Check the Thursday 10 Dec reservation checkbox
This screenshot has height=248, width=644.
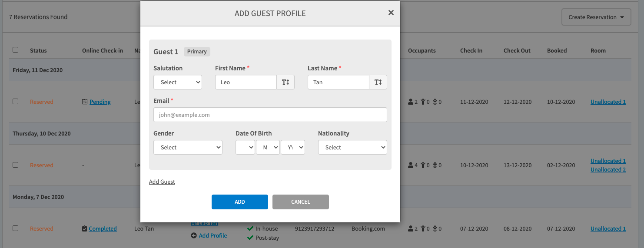pos(16,165)
